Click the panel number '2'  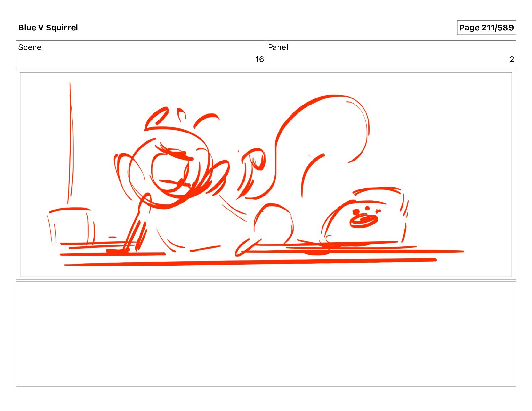click(x=512, y=59)
